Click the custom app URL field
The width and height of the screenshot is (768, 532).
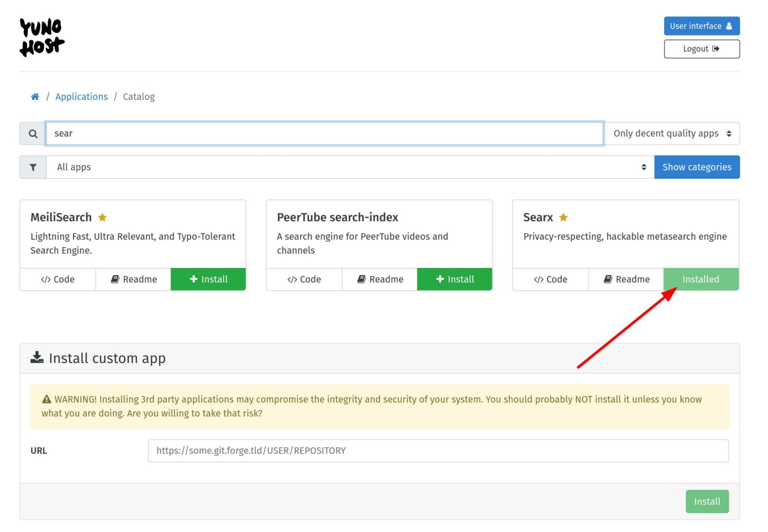tap(438, 451)
